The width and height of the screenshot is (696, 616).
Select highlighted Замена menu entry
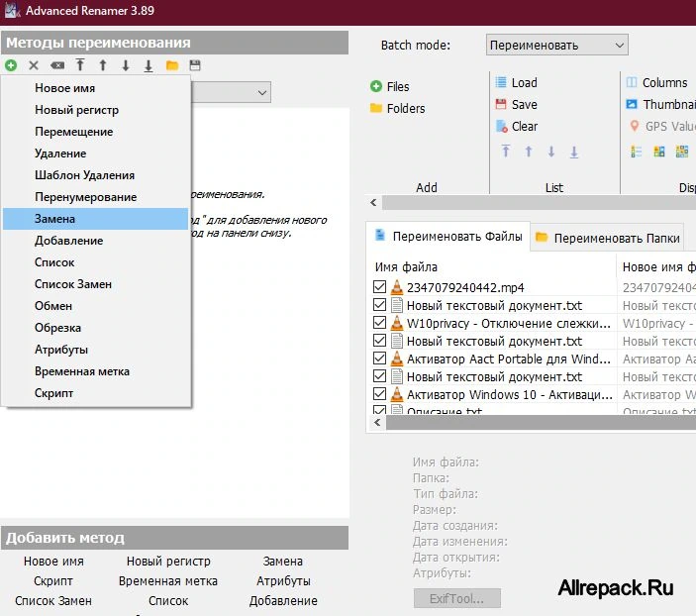96,219
